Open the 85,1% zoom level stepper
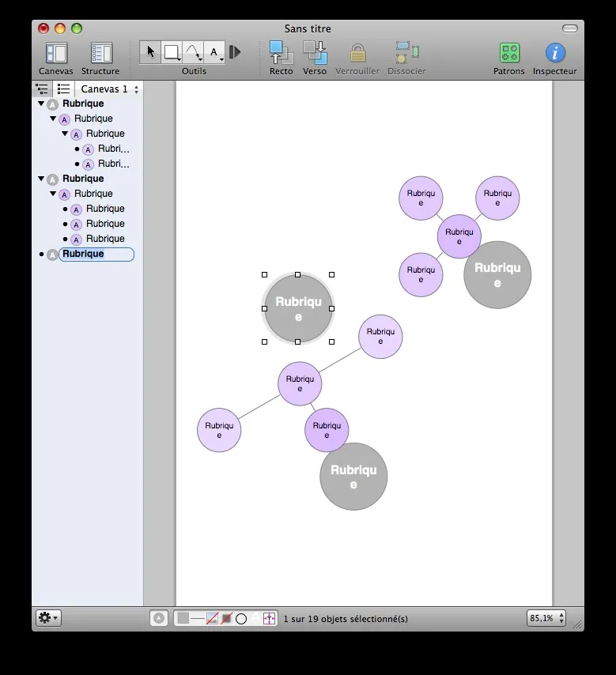Viewport: 616px width, 675px height. coord(546,618)
